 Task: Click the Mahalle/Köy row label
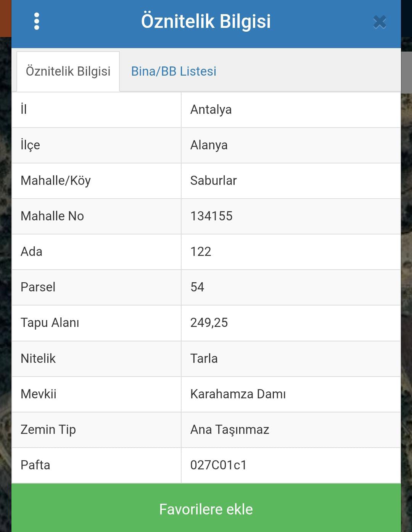(56, 181)
